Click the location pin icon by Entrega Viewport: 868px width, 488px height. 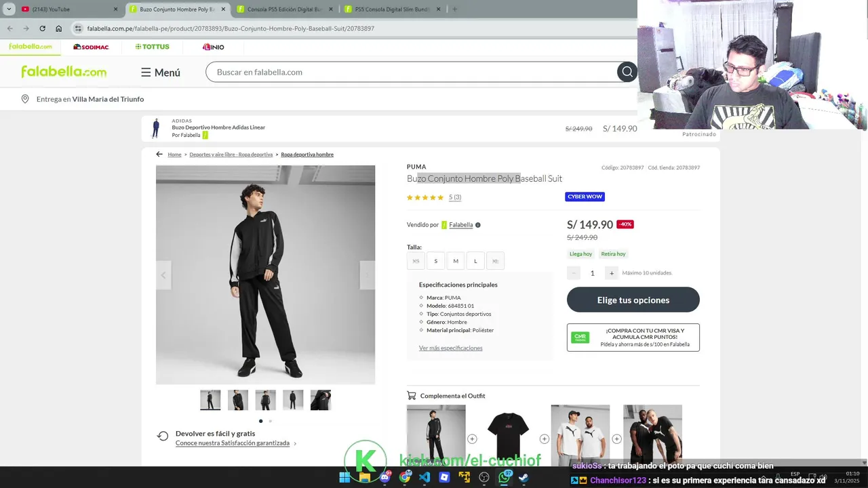pyautogui.click(x=25, y=99)
